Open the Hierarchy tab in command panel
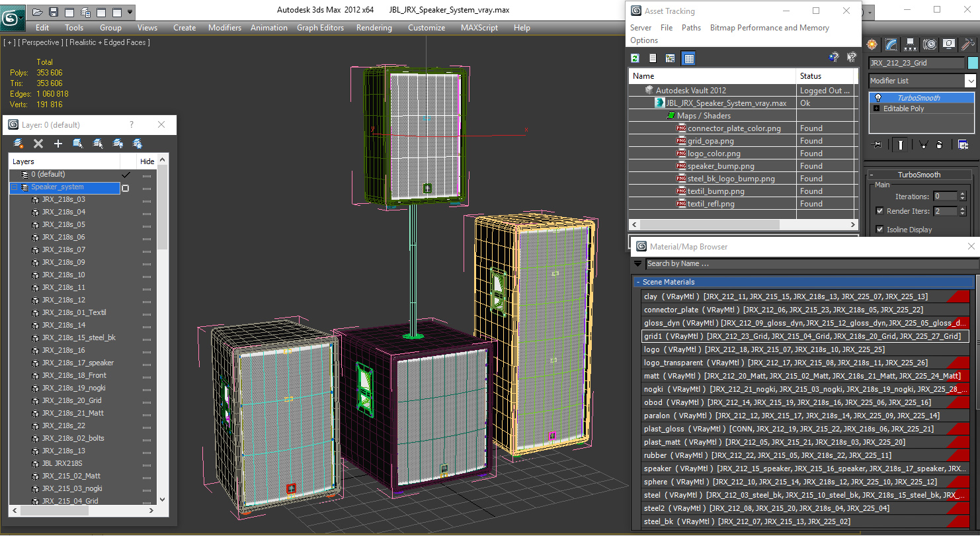This screenshot has width=980, height=536. (x=911, y=44)
